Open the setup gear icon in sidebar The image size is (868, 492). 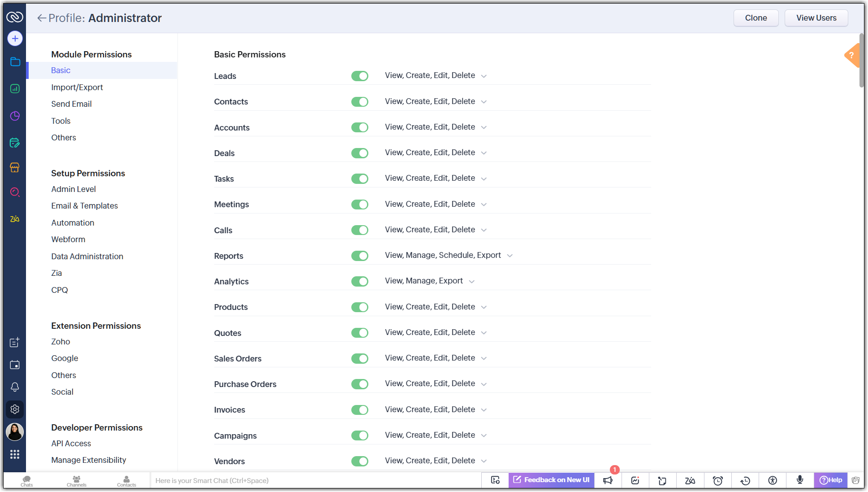click(x=15, y=409)
